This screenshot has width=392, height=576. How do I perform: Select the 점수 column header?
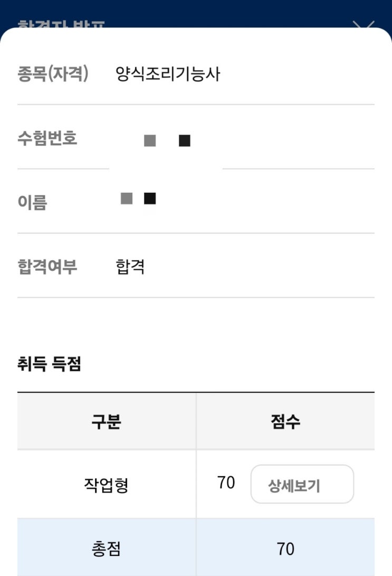(285, 422)
